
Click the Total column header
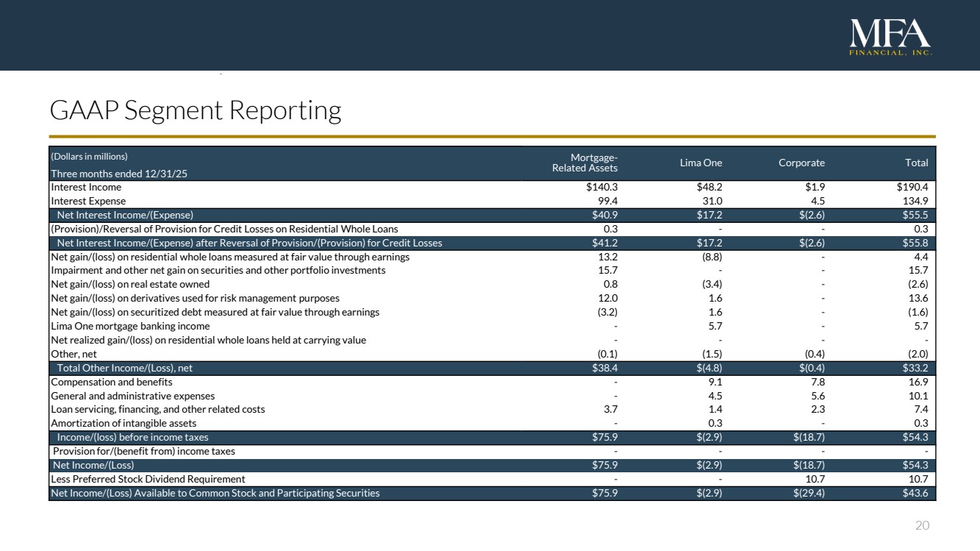tap(916, 163)
